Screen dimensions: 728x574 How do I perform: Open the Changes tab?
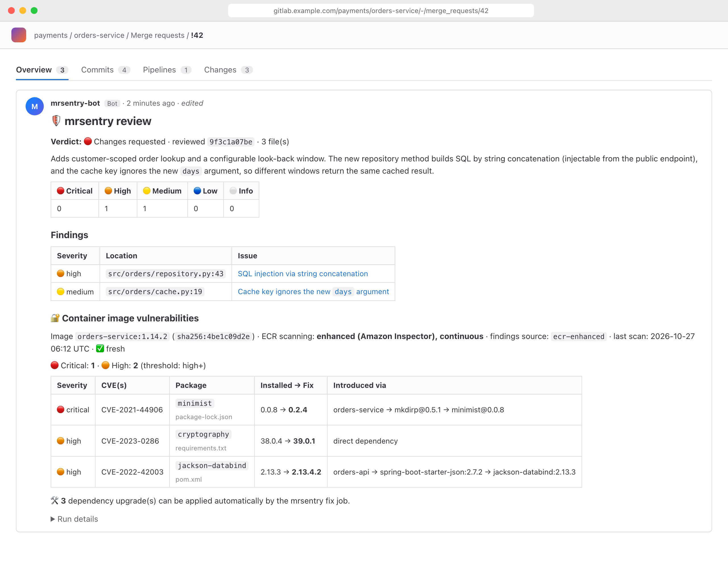pyautogui.click(x=228, y=70)
